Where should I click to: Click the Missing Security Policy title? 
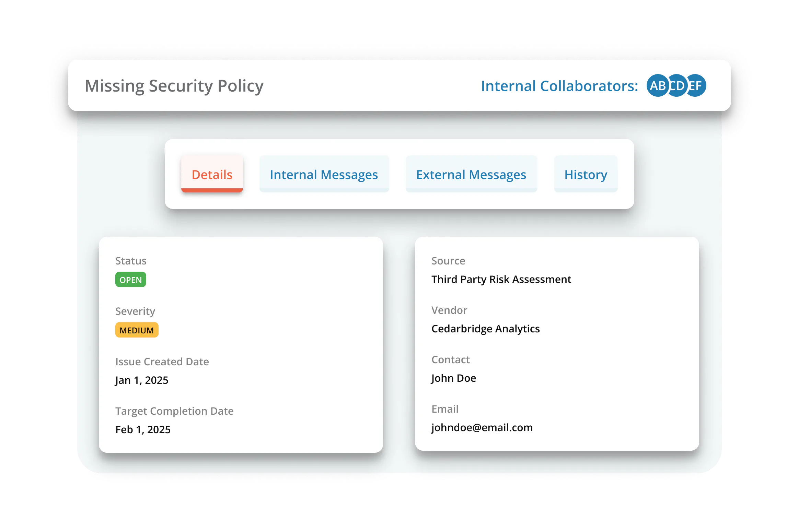pos(174,86)
